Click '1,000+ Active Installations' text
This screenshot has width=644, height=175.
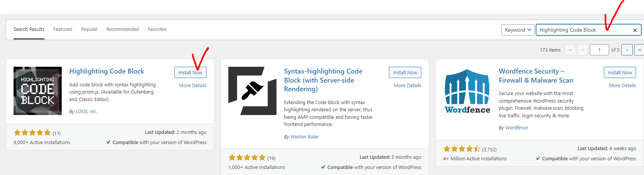[257, 167]
